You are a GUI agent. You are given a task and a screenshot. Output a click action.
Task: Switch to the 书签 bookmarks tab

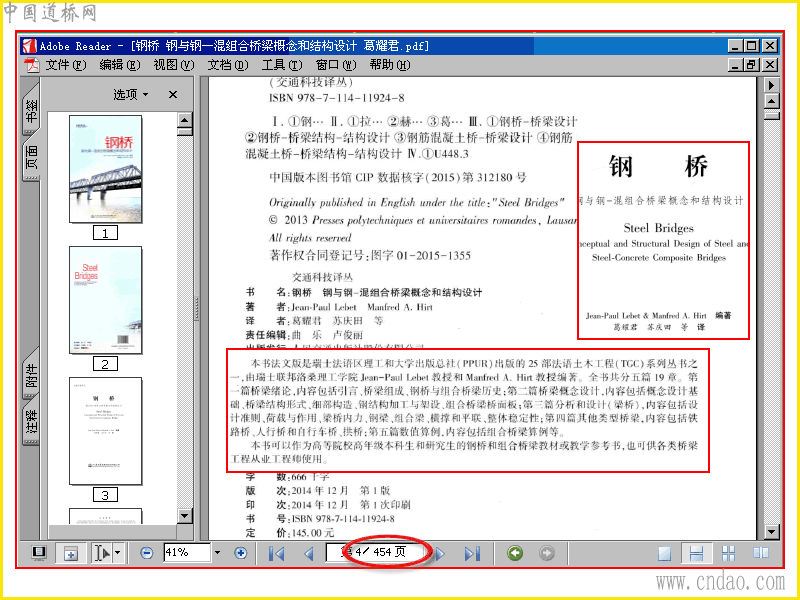[x=32, y=110]
